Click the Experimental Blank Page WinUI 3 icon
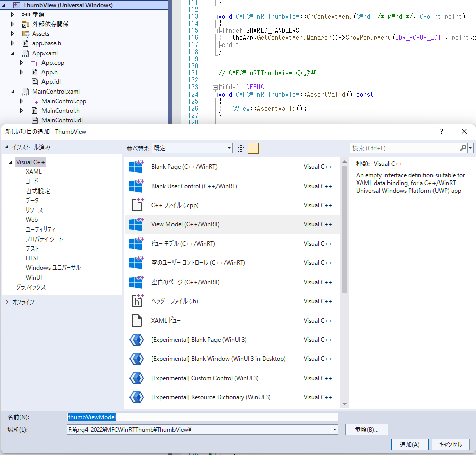Image resolution: width=476 pixels, height=455 pixels. coord(137,339)
